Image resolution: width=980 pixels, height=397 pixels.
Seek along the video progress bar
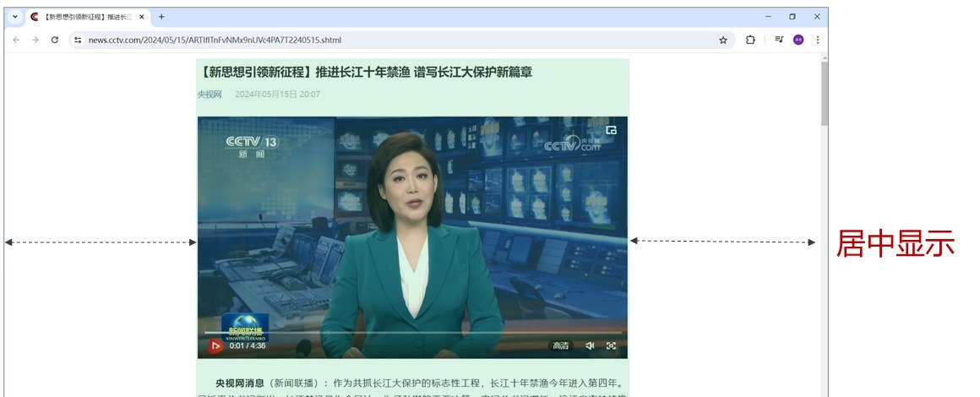pyautogui.click(x=412, y=334)
